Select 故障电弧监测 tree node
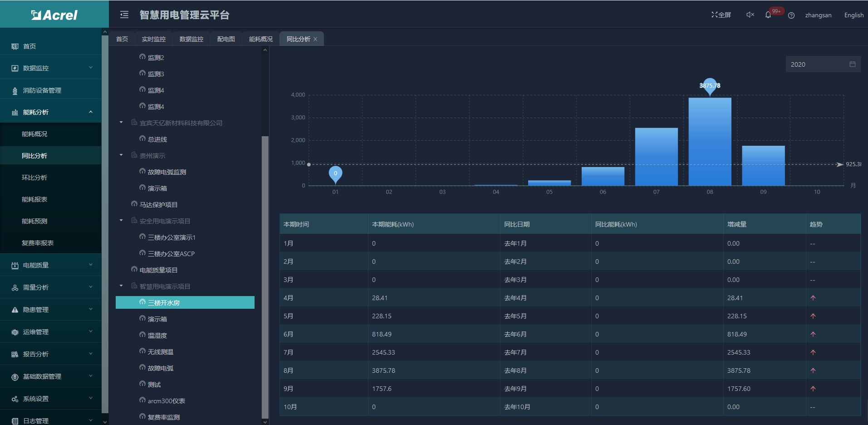Viewport: 868px width, 425px height. coord(167,172)
